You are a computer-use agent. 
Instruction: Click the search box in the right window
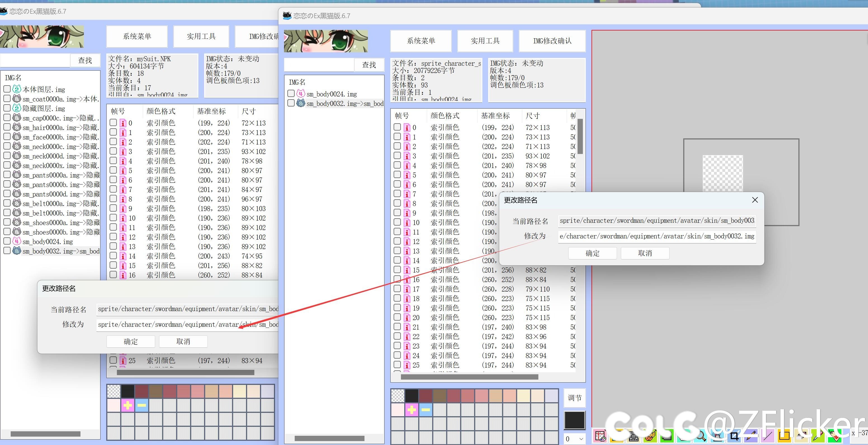coord(319,65)
